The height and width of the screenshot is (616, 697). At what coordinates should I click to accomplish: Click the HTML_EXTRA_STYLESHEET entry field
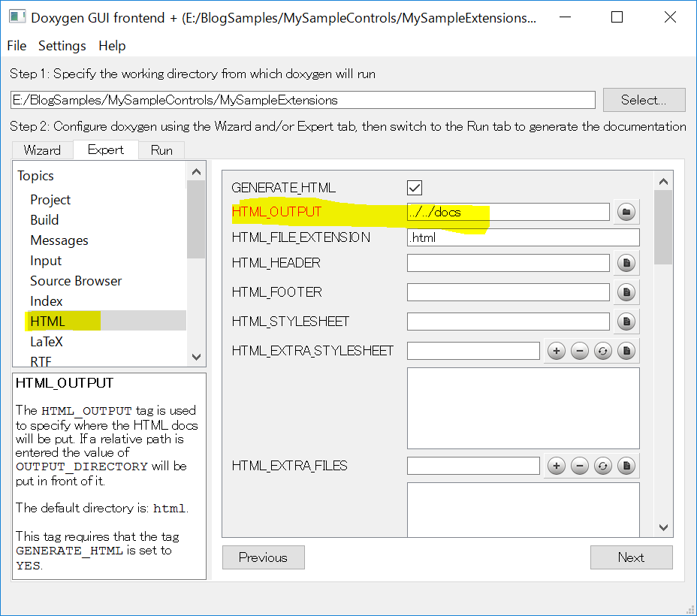coord(473,351)
